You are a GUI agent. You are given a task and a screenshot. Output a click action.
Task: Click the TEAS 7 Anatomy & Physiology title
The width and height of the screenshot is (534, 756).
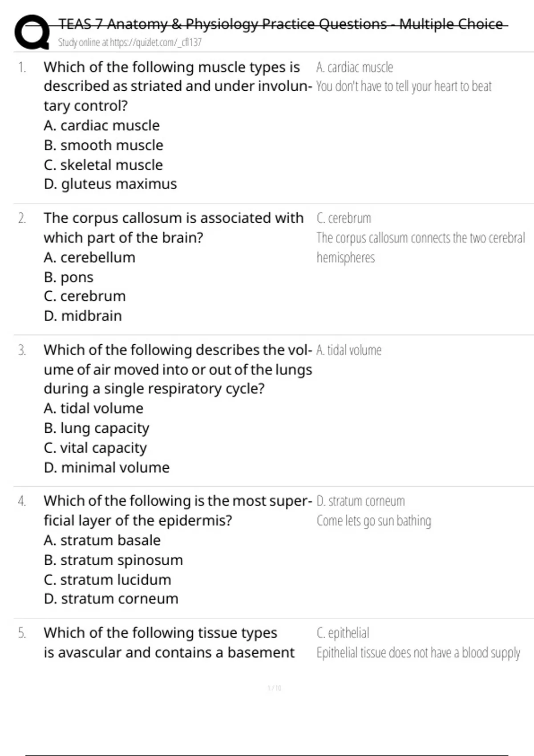(280, 24)
